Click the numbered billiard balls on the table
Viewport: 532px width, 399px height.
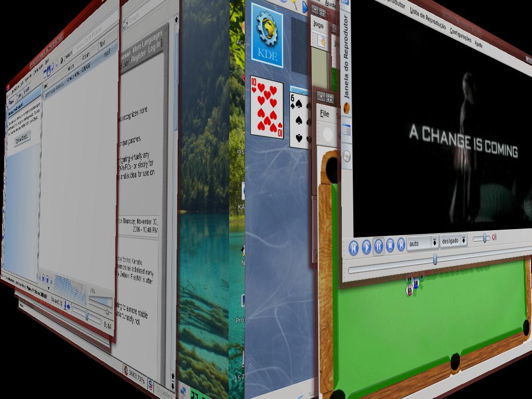pyautogui.click(x=415, y=284)
